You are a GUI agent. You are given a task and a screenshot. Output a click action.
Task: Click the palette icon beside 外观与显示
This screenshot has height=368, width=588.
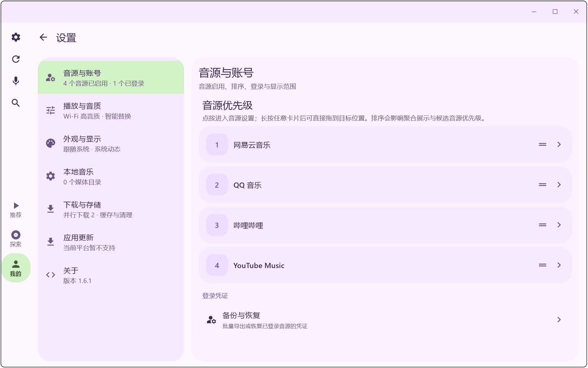pyautogui.click(x=51, y=143)
